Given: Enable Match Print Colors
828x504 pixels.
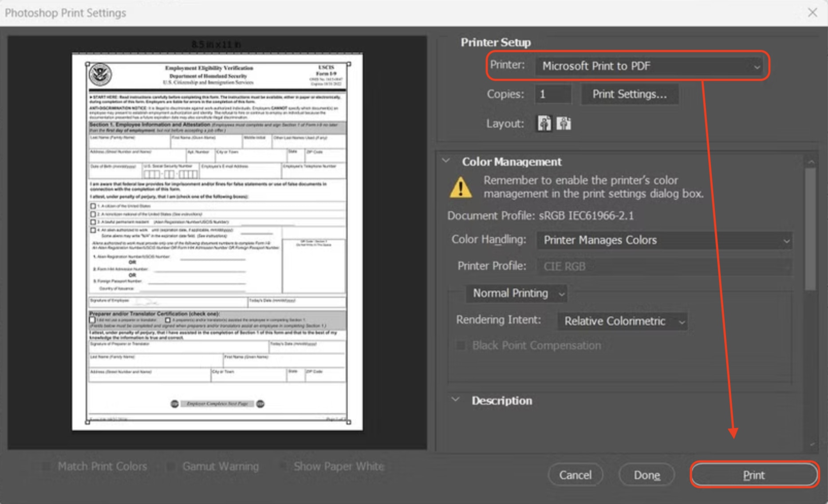Looking at the screenshot, I should [x=46, y=466].
